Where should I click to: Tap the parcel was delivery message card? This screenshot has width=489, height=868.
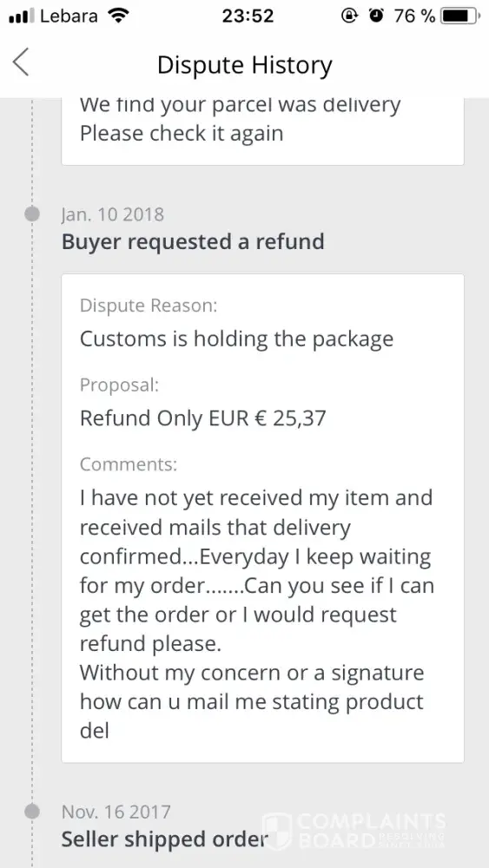coord(262,131)
